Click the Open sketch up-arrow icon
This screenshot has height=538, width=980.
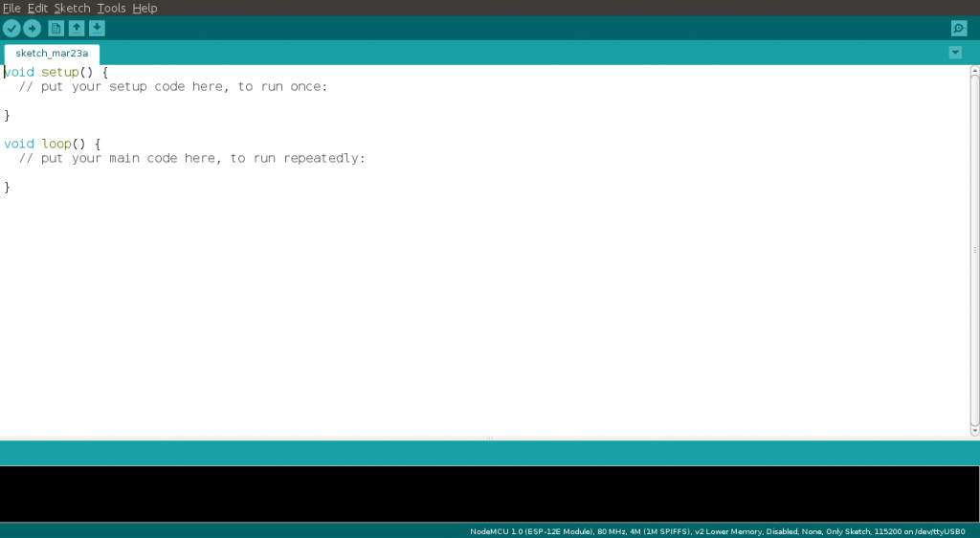coord(77,29)
